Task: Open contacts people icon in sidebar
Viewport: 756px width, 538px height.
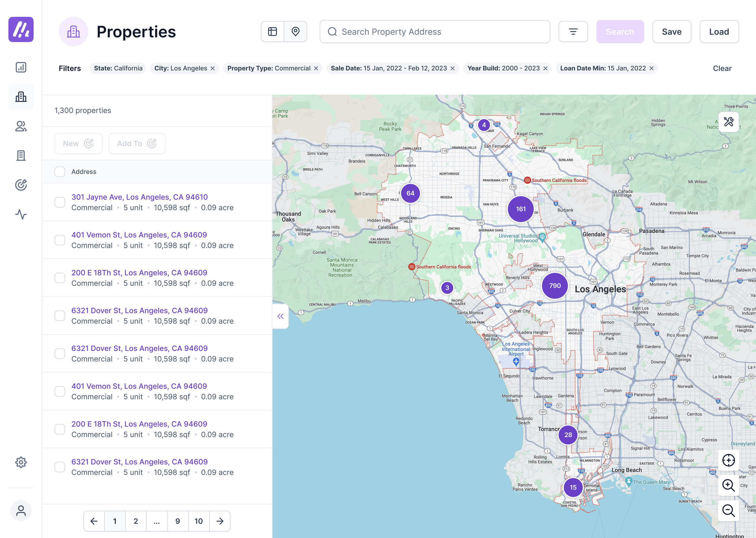Action: tap(21, 126)
